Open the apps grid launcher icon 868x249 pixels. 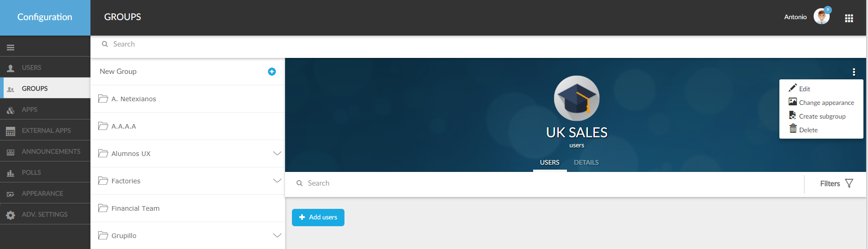(x=849, y=18)
